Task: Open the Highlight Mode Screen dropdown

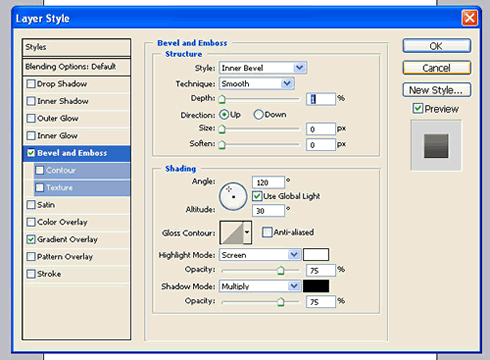Action: 260,255
